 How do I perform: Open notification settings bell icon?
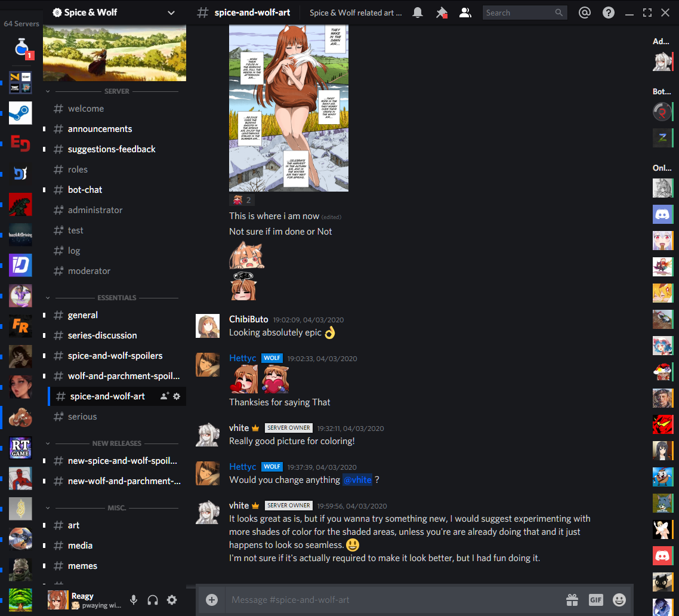418,13
